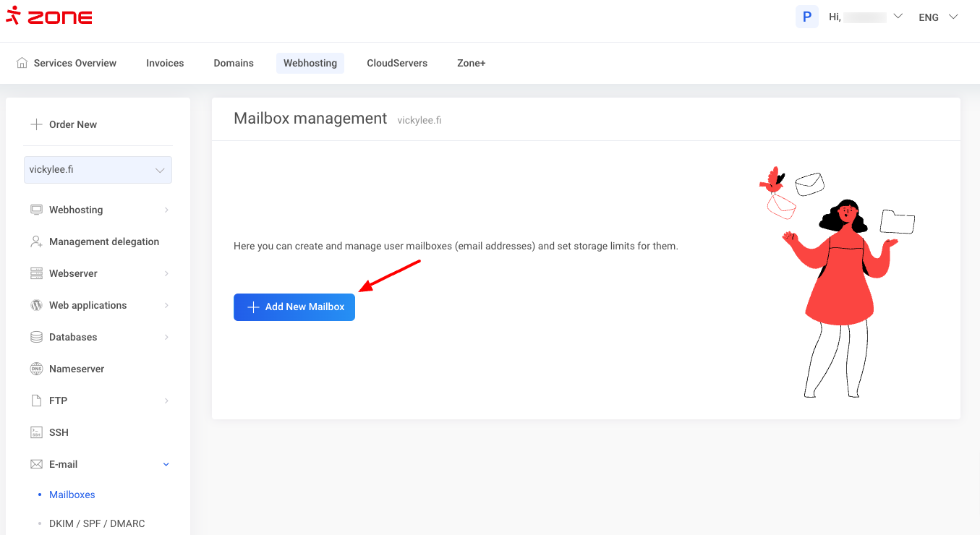Switch to the Domains tab
The width and height of the screenshot is (980, 535).
pos(234,63)
